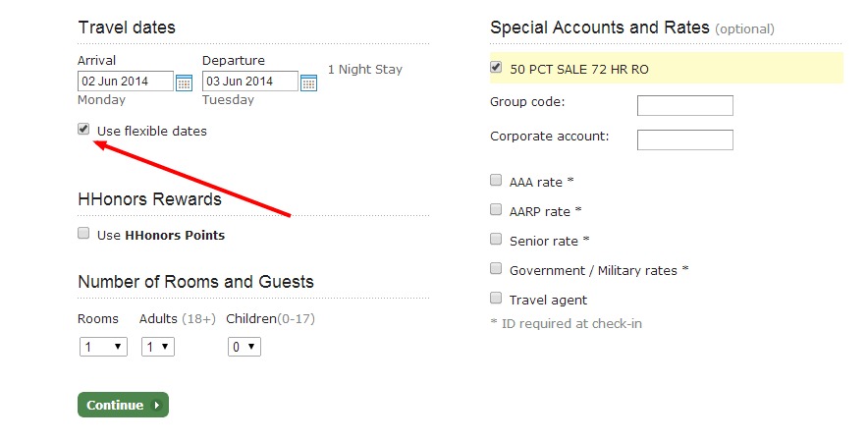This screenshot has height=441, width=868.
Task: Uncheck Use flexible dates
Action: [84, 130]
